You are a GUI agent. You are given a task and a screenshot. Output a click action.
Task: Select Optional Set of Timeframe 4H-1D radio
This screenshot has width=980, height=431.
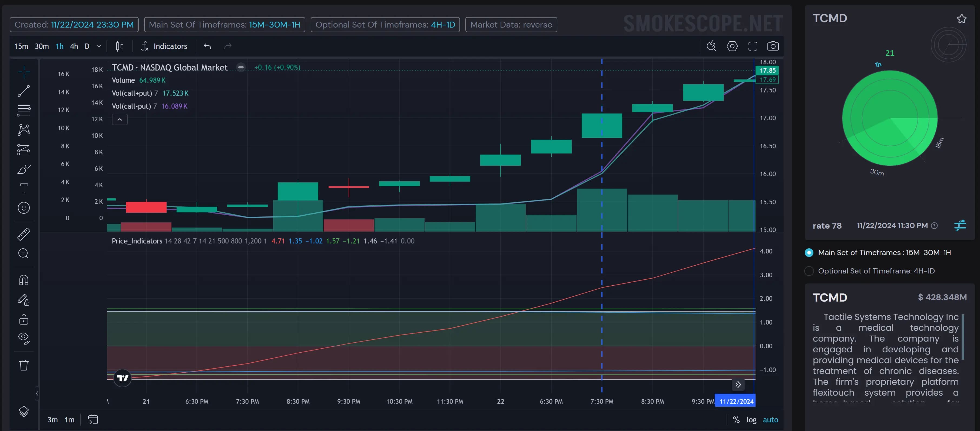[x=809, y=271]
